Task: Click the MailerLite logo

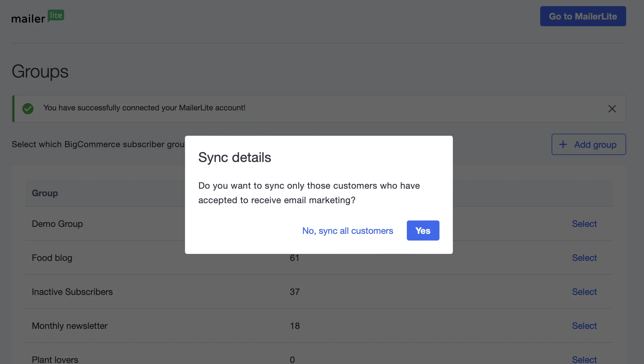Action: click(x=38, y=17)
